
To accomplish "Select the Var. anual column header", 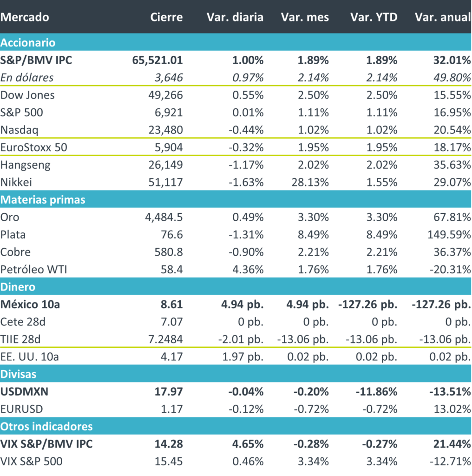I will [x=442, y=17].
